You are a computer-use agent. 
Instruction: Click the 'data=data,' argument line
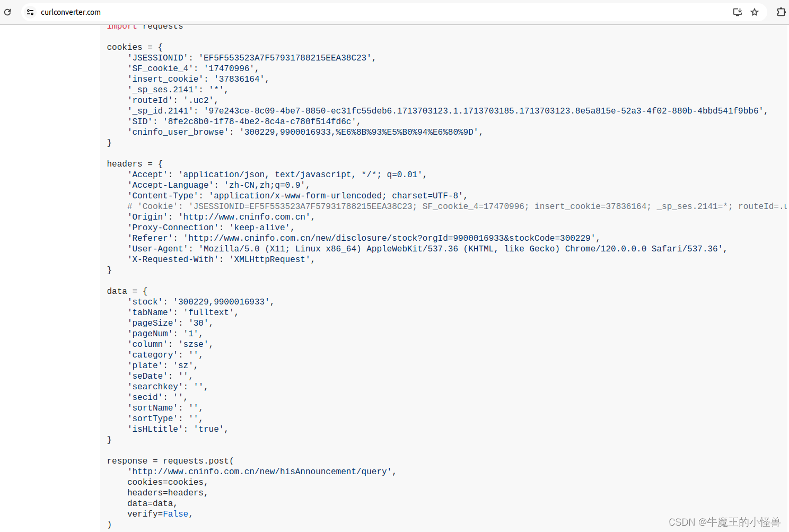tap(152, 503)
